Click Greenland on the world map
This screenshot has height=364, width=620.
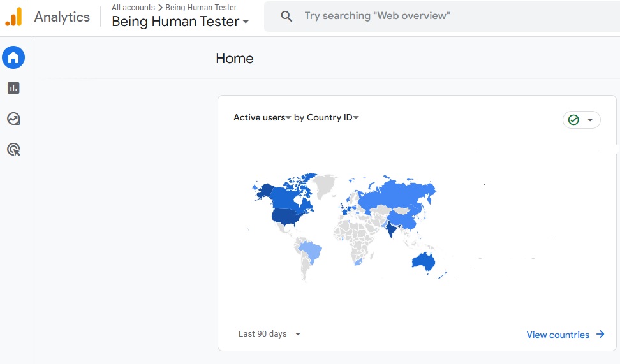(x=325, y=185)
